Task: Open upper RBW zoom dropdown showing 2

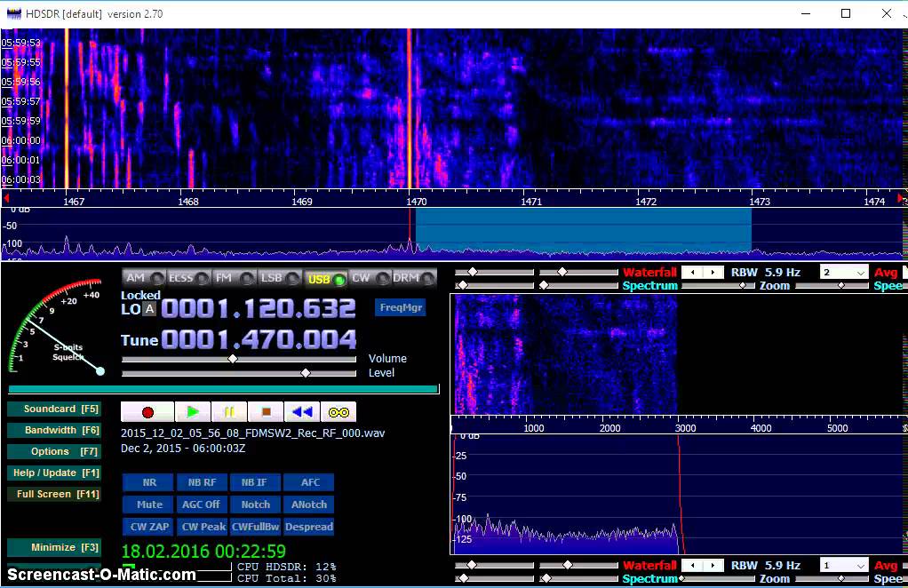Action: tap(844, 272)
